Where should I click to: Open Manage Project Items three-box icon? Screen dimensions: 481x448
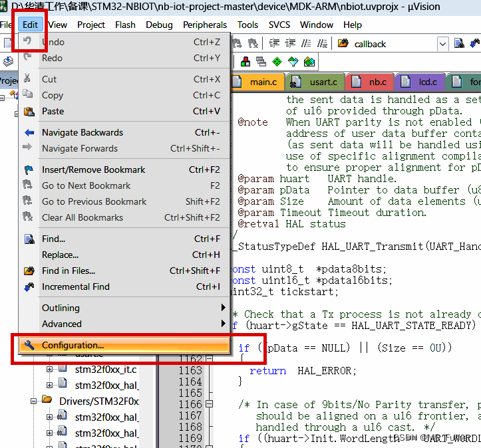point(245,62)
